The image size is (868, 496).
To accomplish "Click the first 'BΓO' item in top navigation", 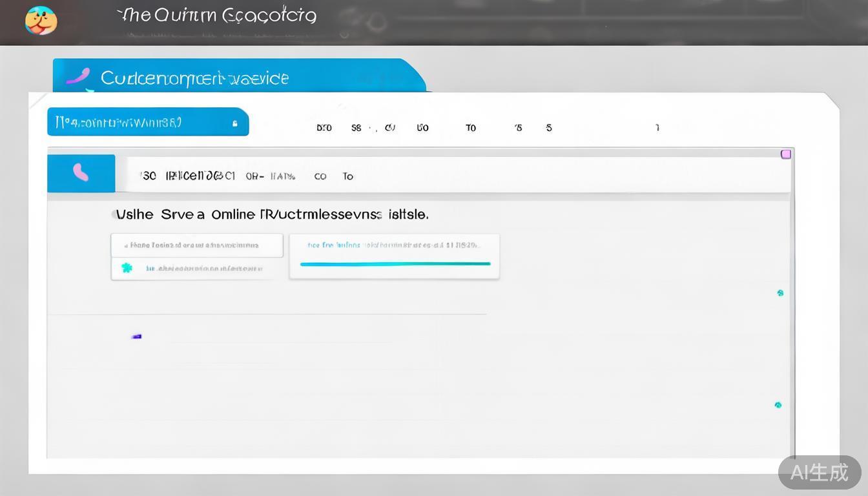I will point(324,128).
